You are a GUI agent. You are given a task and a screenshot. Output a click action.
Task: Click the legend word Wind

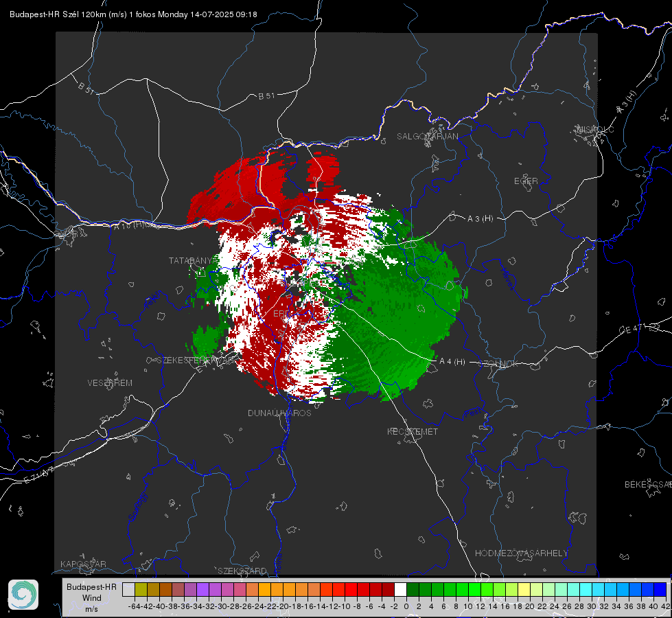coord(92,597)
